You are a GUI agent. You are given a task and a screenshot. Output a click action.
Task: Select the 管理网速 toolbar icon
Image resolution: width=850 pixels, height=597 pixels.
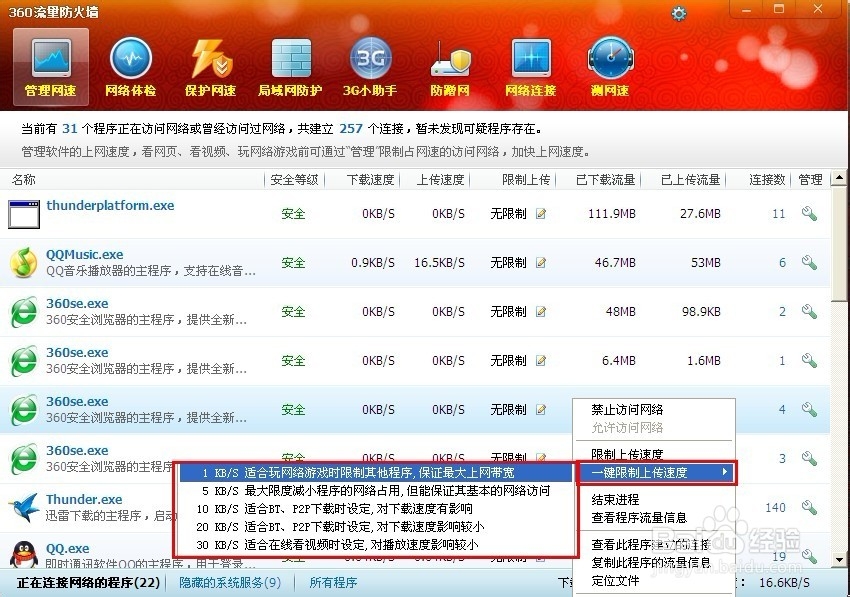coord(49,65)
